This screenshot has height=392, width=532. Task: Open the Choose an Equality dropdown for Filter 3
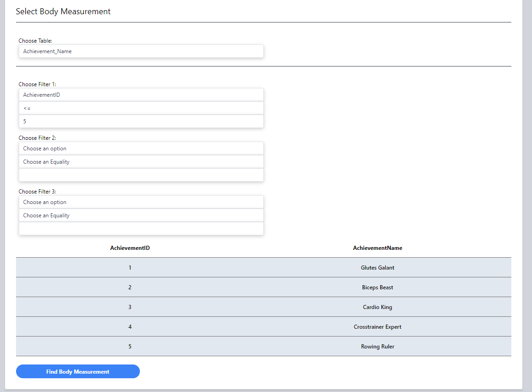pos(141,215)
